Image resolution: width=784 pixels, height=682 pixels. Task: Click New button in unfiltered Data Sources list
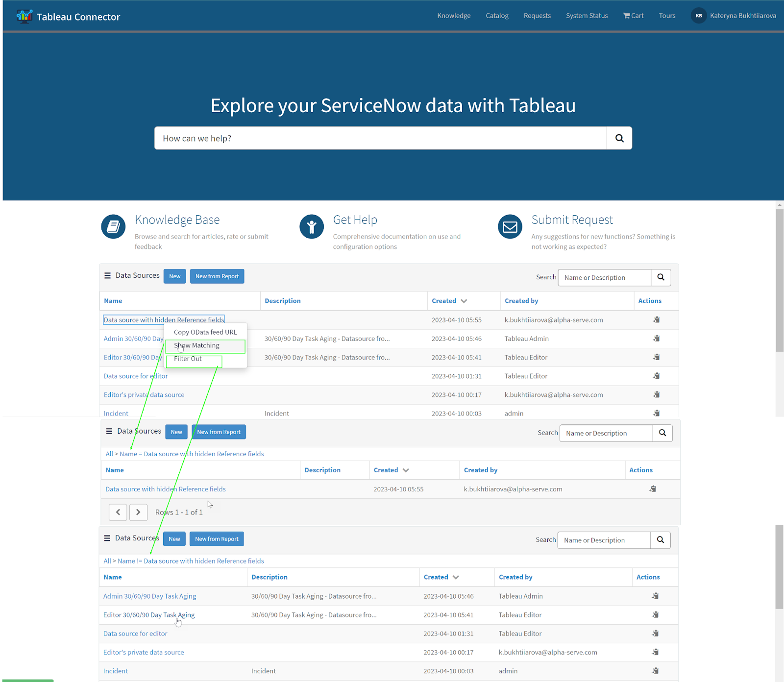[x=175, y=276]
